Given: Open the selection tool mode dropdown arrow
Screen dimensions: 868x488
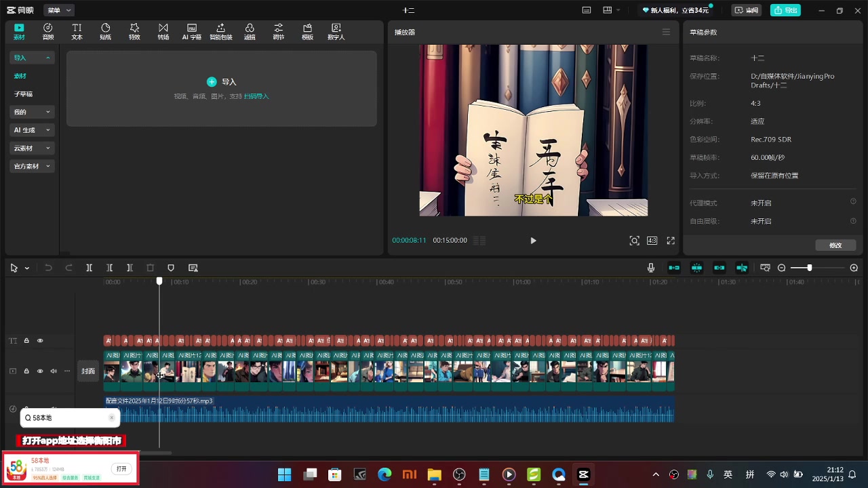Looking at the screenshot, I should click(x=27, y=268).
